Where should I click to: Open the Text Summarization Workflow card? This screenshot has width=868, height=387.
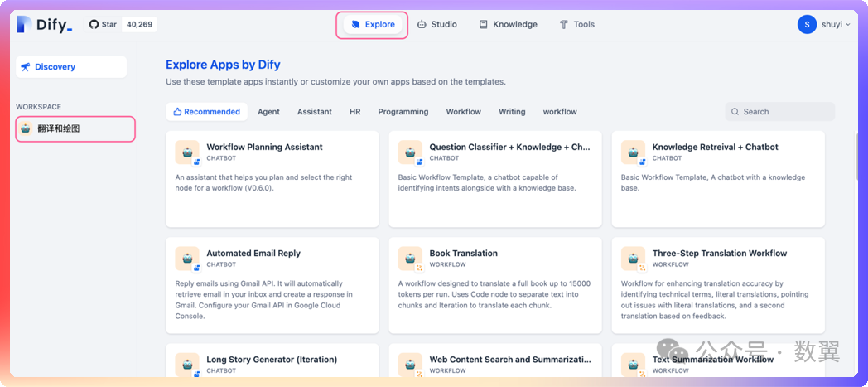(718, 360)
